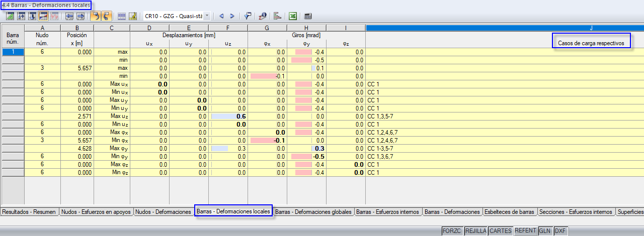644x236 pixels.
Task: Toggle REJILLA grid in the status bar
Action: tap(475, 231)
